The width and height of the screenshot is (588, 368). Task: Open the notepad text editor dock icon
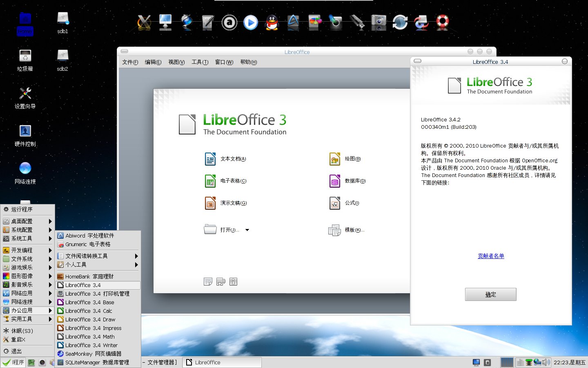point(208,22)
